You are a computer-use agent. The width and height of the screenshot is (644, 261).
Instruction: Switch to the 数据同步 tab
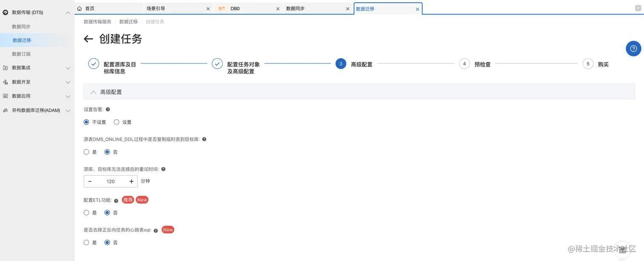318,9
